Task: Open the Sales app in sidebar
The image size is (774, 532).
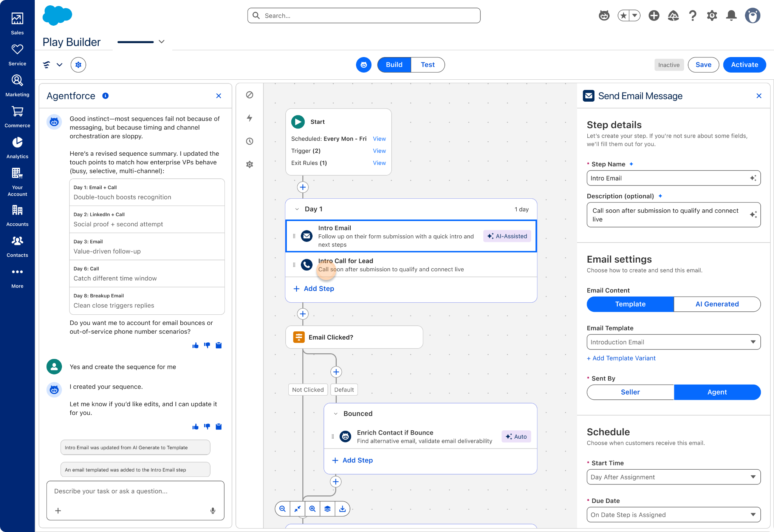Action: (17, 23)
